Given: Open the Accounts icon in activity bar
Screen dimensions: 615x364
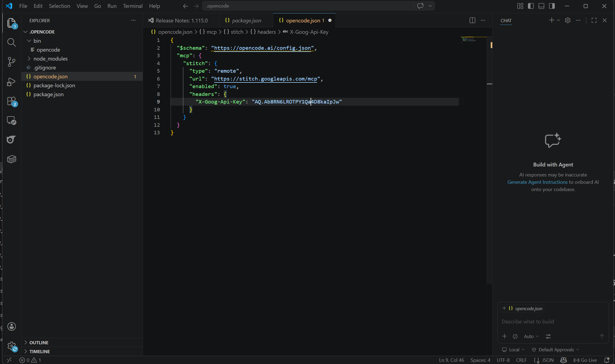Looking at the screenshot, I should pyautogui.click(x=11, y=326).
